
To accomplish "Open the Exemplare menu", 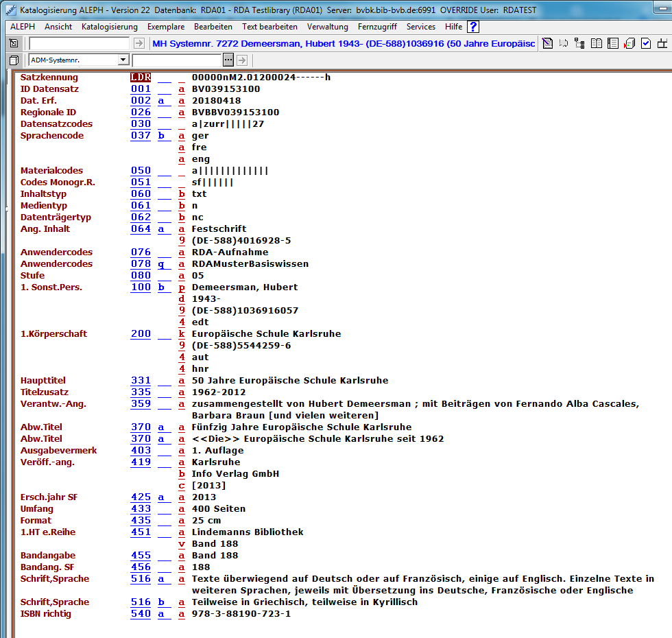I will [x=165, y=27].
